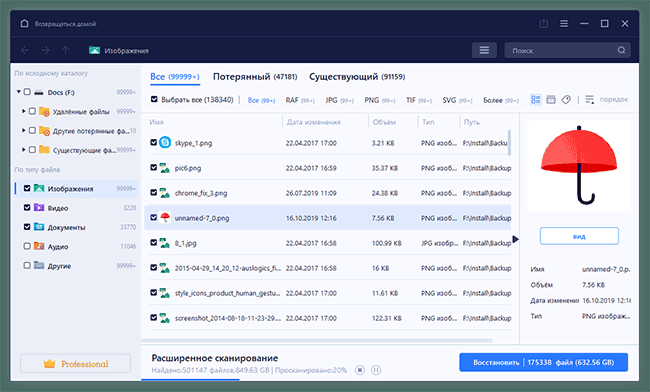Click the share/export icon in title bar
Screen dimensions: 650x392
[x=543, y=24]
